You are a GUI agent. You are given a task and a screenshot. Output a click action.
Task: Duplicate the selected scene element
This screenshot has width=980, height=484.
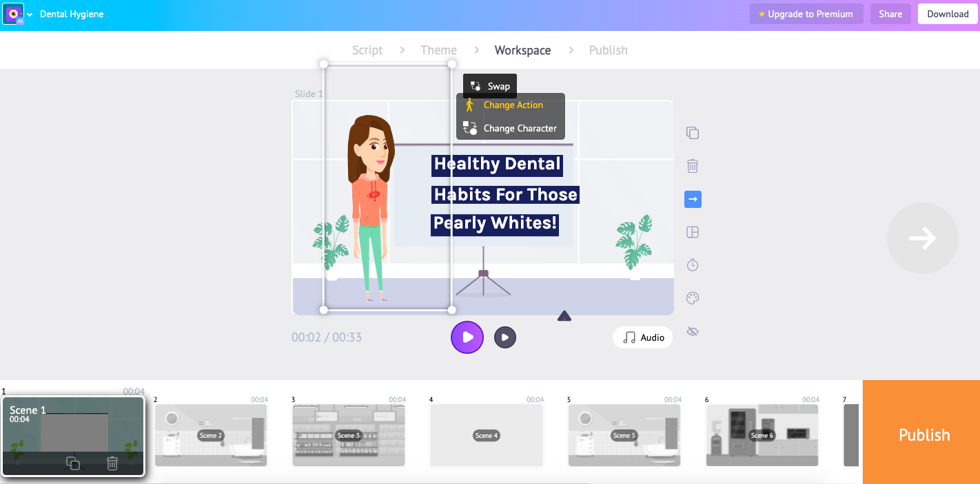click(x=692, y=132)
